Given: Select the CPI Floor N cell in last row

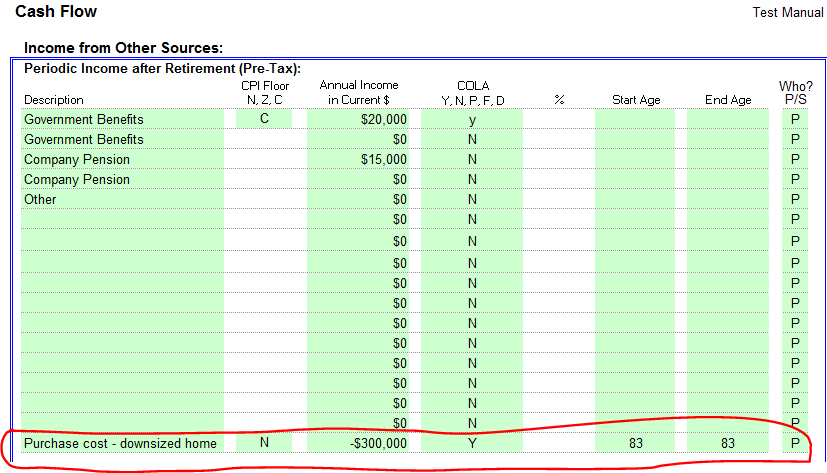Looking at the screenshot, I should point(264,443).
